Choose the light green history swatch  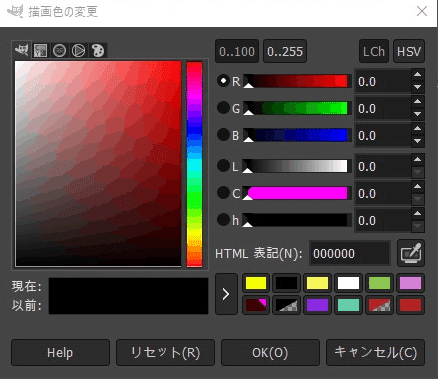(379, 283)
